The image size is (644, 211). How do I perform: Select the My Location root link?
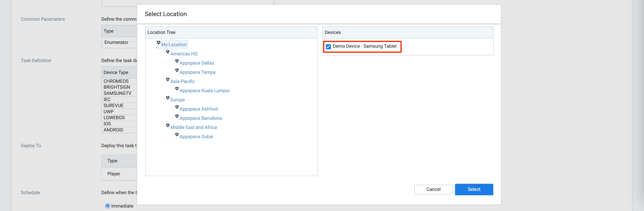coord(173,44)
